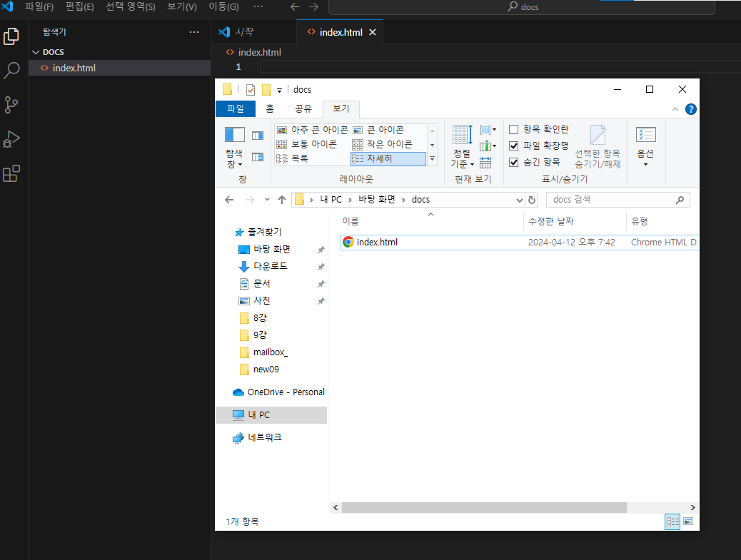Open File Explorer help icon
This screenshot has height=560, width=741.
coord(691,110)
